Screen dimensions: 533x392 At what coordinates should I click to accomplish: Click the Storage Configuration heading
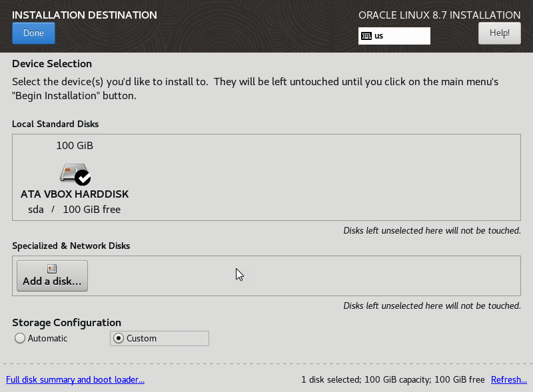67,322
